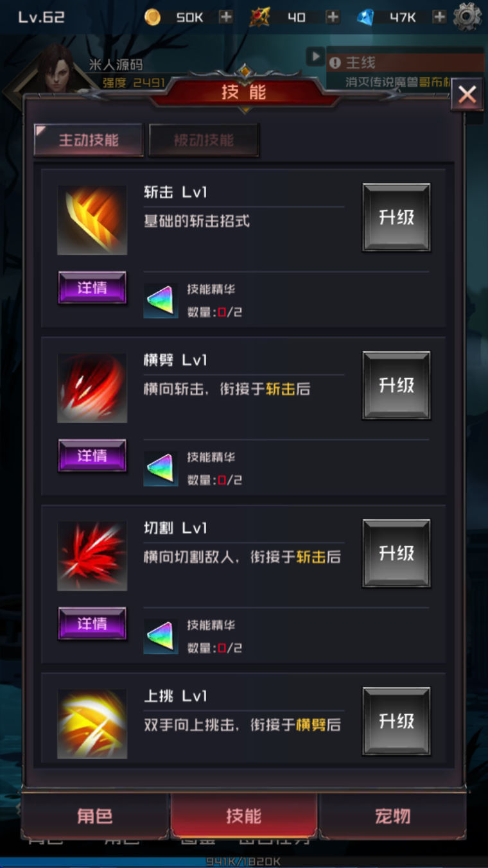Select the 主动技能 active skills tab

point(89,140)
